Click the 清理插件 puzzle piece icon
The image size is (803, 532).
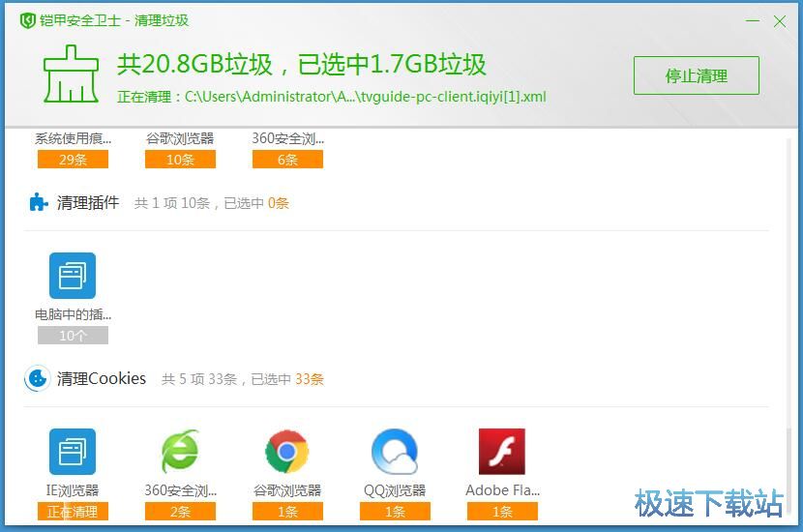(39, 203)
